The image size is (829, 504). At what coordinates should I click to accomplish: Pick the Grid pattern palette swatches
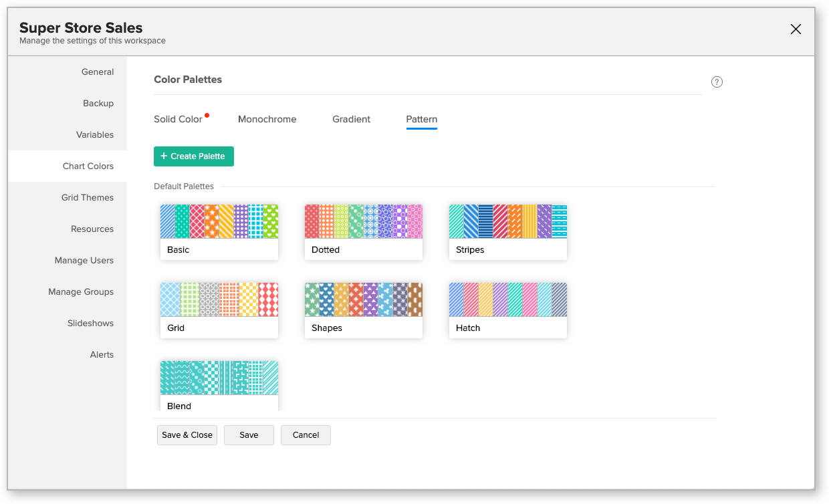pyautogui.click(x=219, y=299)
